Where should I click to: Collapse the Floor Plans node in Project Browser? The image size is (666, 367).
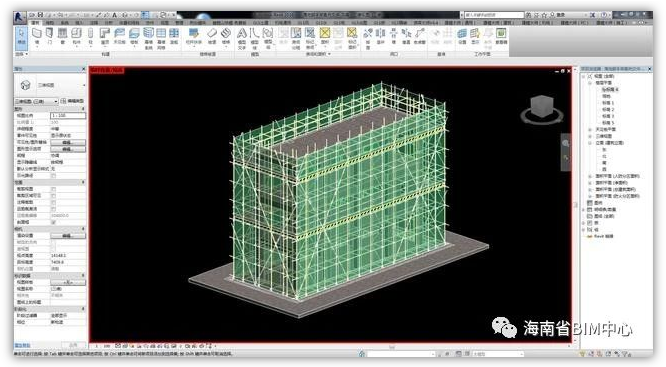click(590, 83)
